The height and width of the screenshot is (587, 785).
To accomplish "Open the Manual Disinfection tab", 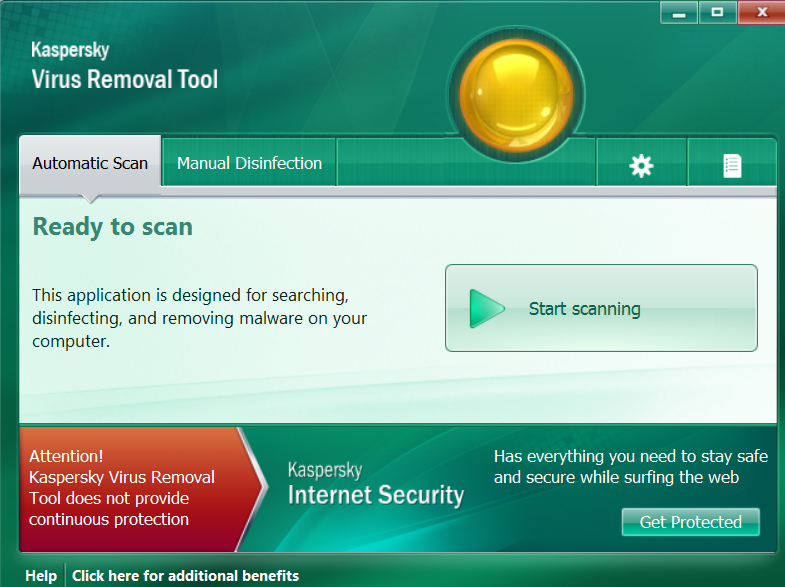I will click(249, 163).
